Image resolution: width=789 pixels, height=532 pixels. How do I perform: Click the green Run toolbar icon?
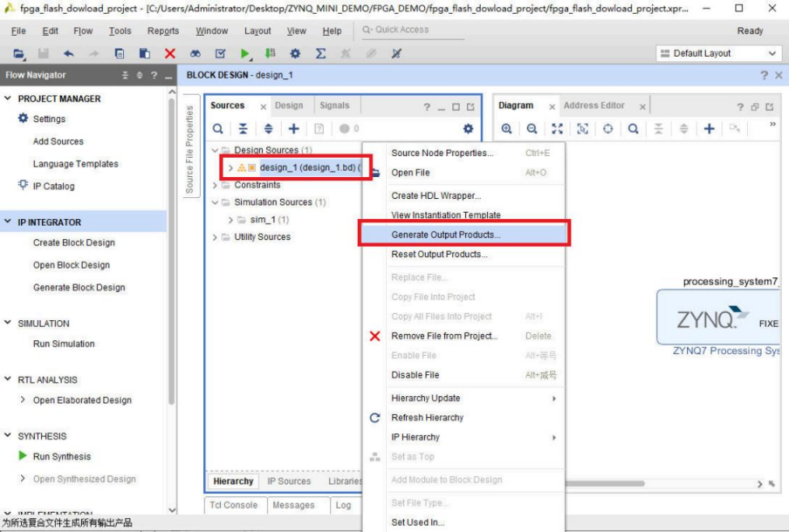tap(245, 53)
